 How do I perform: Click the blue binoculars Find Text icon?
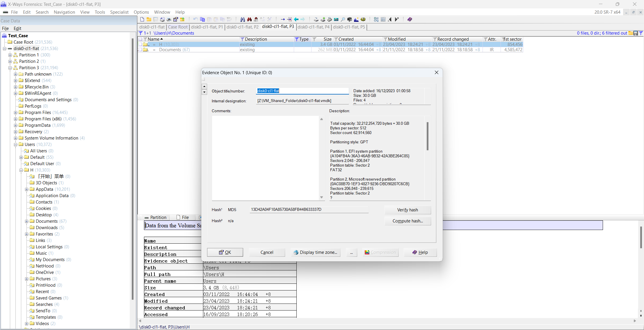pyautogui.click(x=243, y=19)
